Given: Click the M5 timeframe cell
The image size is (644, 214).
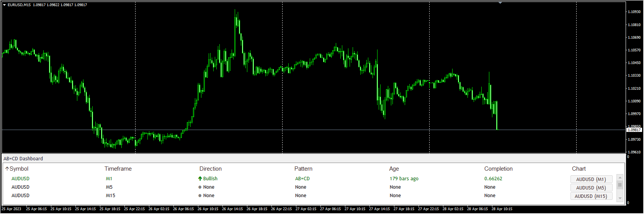Looking at the screenshot, I should point(109,187).
